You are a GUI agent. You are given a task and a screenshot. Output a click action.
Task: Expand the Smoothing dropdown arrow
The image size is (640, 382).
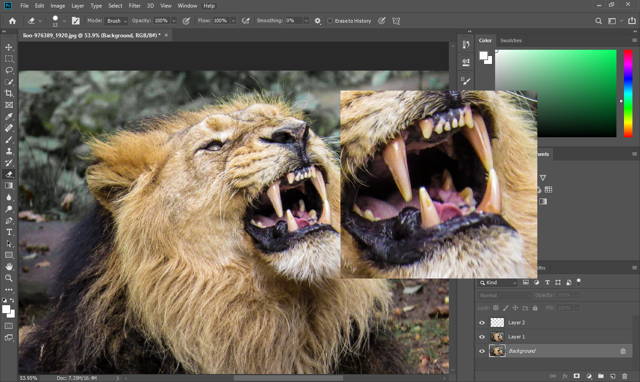tap(306, 21)
